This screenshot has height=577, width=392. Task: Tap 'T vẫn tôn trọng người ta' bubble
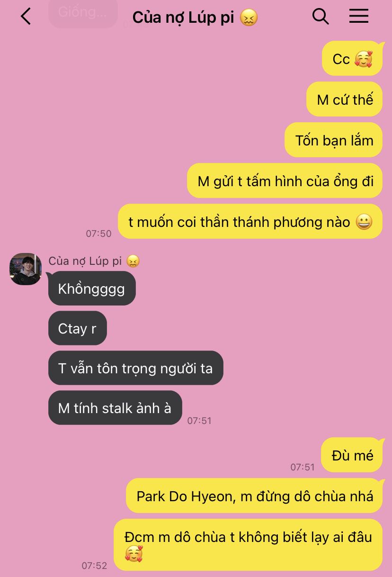click(136, 368)
